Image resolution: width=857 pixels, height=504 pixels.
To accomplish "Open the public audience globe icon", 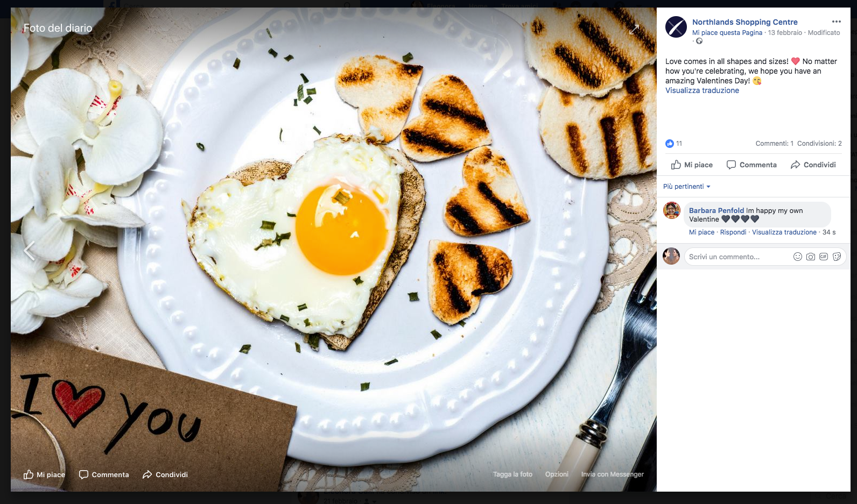I will click(x=699, y=41).
